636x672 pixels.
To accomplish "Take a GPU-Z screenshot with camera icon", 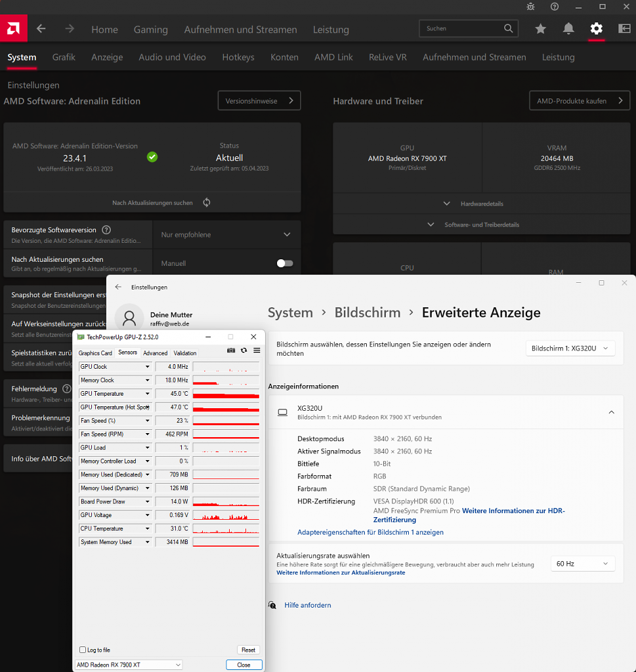I will [x=231, y=350].
